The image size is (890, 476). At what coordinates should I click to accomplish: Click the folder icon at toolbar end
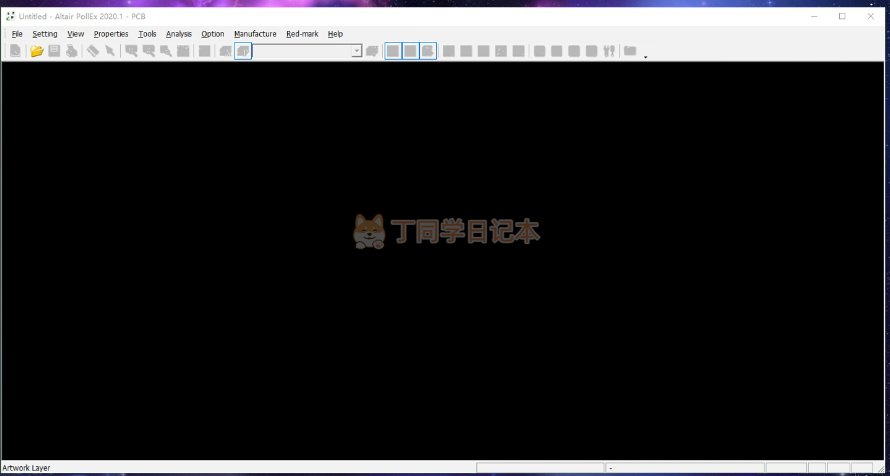coord(630,51)
